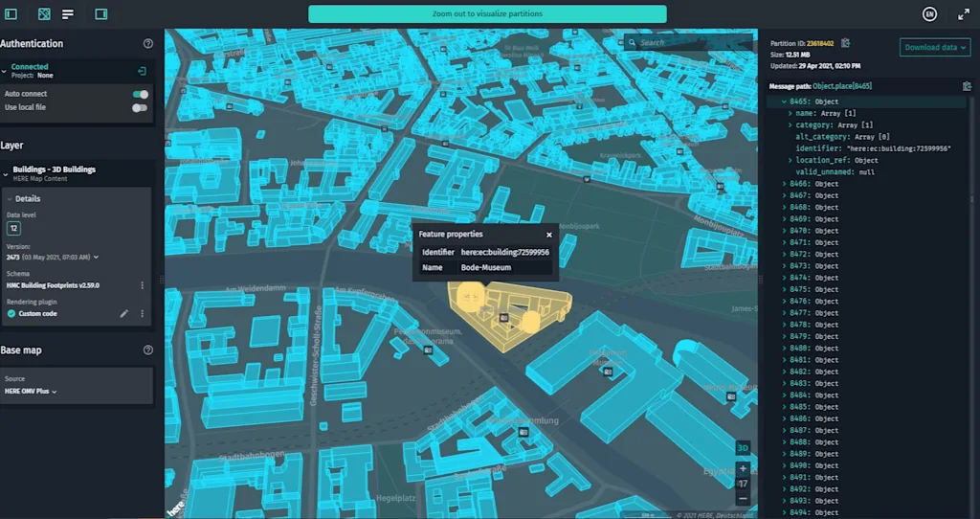Viewport: 980px width, 519px height.
Task: Click the Partition ID 23618402 value
Action: pyautogui.click(x=820, y=43)
